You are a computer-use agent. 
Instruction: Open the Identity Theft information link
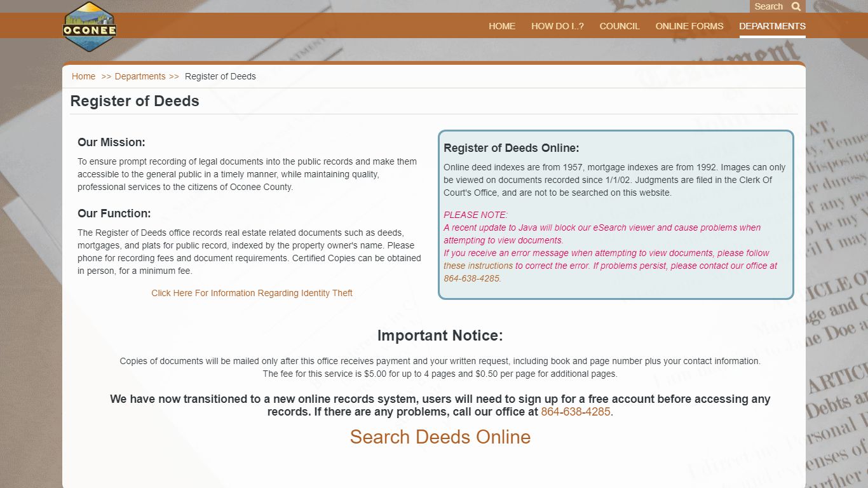[x=252, y=293]
